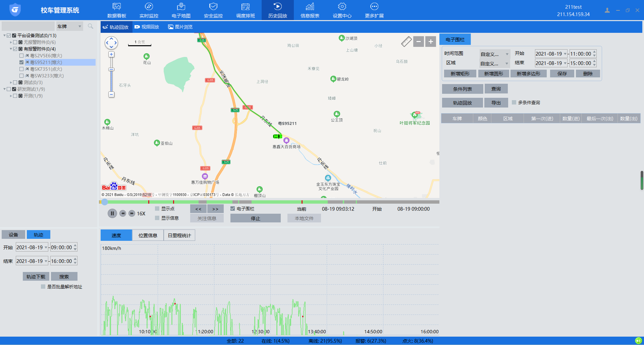Check the 粤S2V5E6 vehicle checkbox
The height and width of the screenshot is (345, 644).
tap(21, 56)
